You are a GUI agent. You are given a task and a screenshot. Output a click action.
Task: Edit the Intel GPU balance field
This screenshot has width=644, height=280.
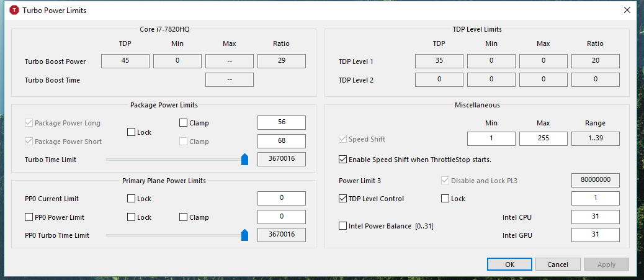click(x=596, y=235)
